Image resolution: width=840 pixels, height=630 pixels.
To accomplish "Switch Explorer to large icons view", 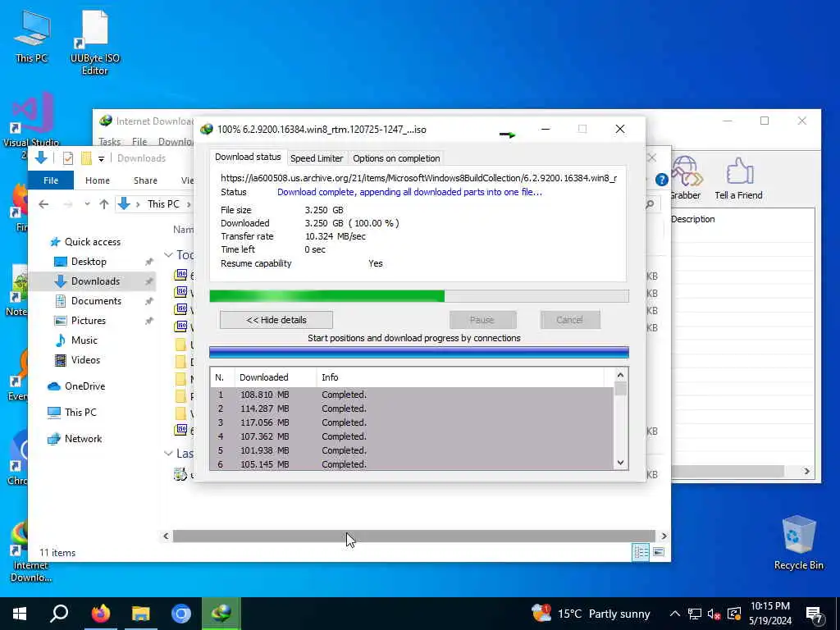I will coord(659,552).
